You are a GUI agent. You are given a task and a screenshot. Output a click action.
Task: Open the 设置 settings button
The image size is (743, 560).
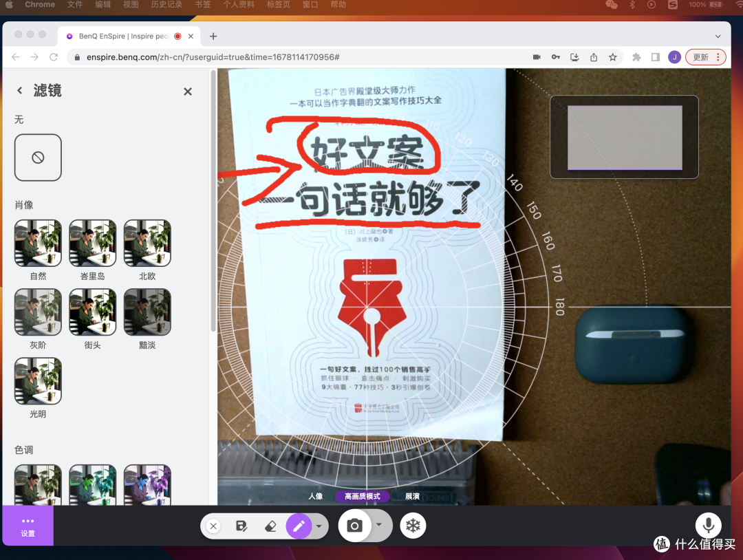(x=28, y=526)
